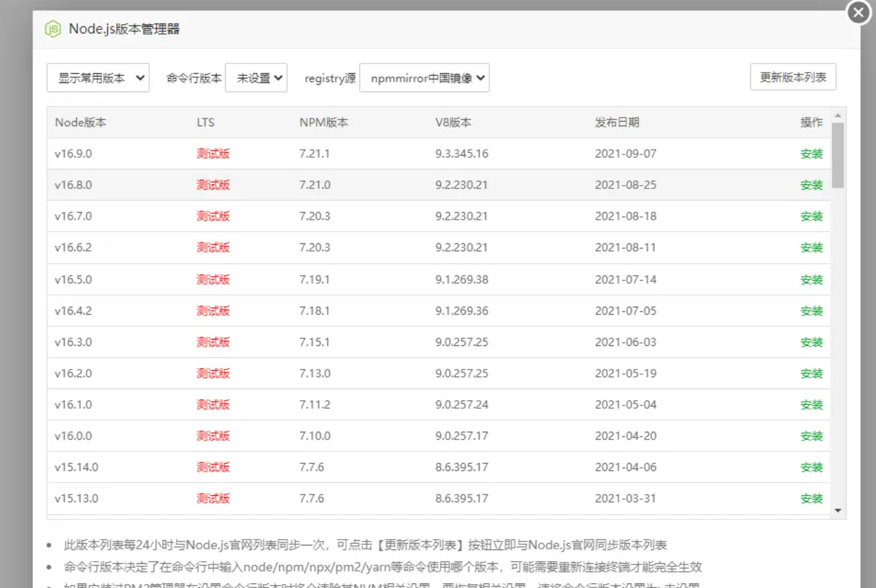
Task: Open the registry源 npmmirror dropdown
Action: point(425,78)
